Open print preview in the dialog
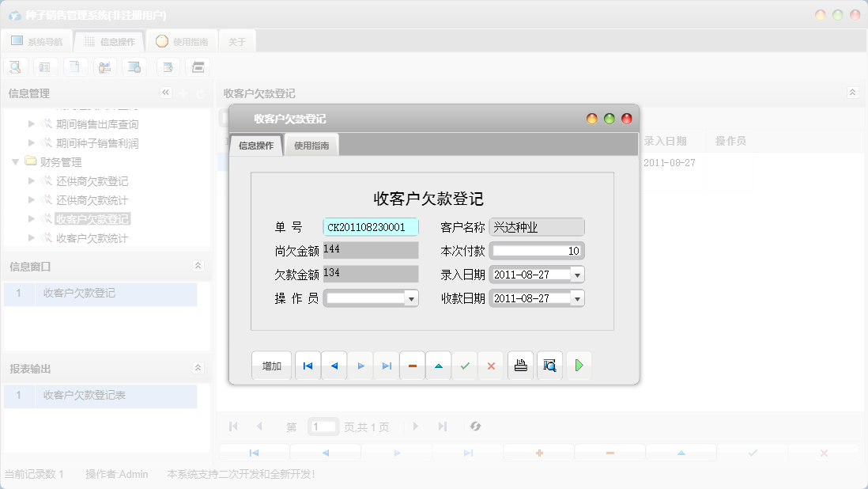Screen dimensions: 868x489 pyautogui.click(x=549, y=365)
